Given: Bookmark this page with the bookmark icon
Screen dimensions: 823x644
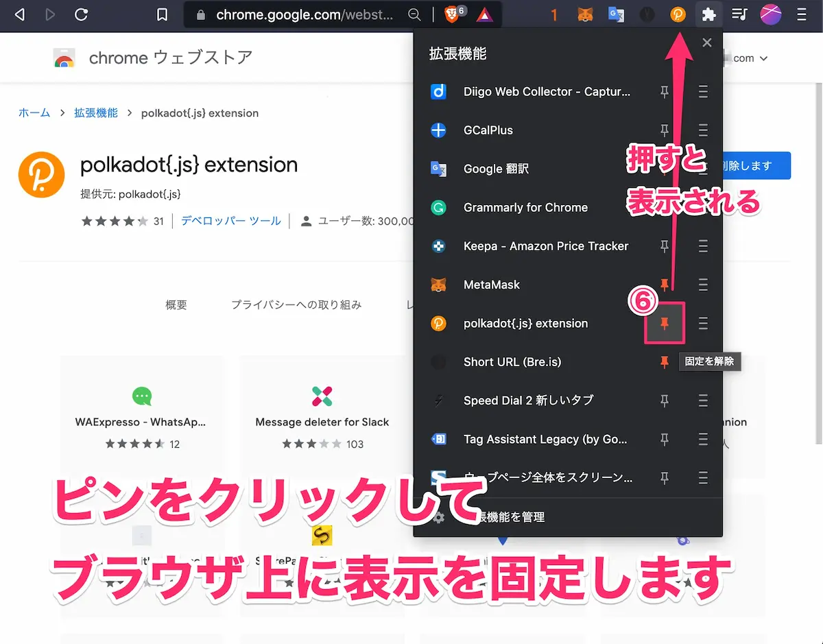Looking at the screenshot, I should [x=162, y=14].
